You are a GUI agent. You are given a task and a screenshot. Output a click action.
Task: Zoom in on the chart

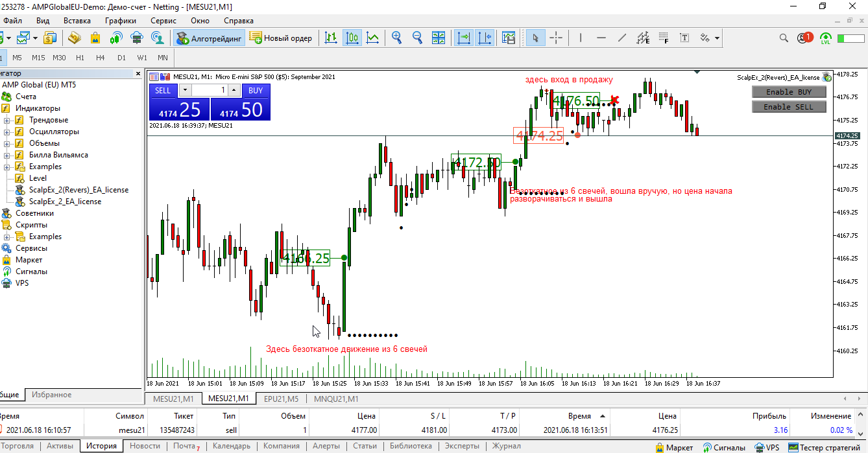[x=397, y=38]
